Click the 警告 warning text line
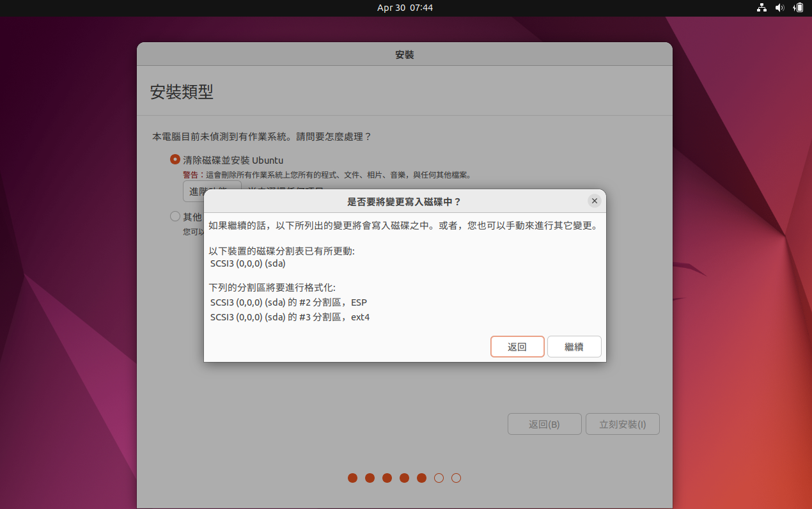 coord(327,175)
